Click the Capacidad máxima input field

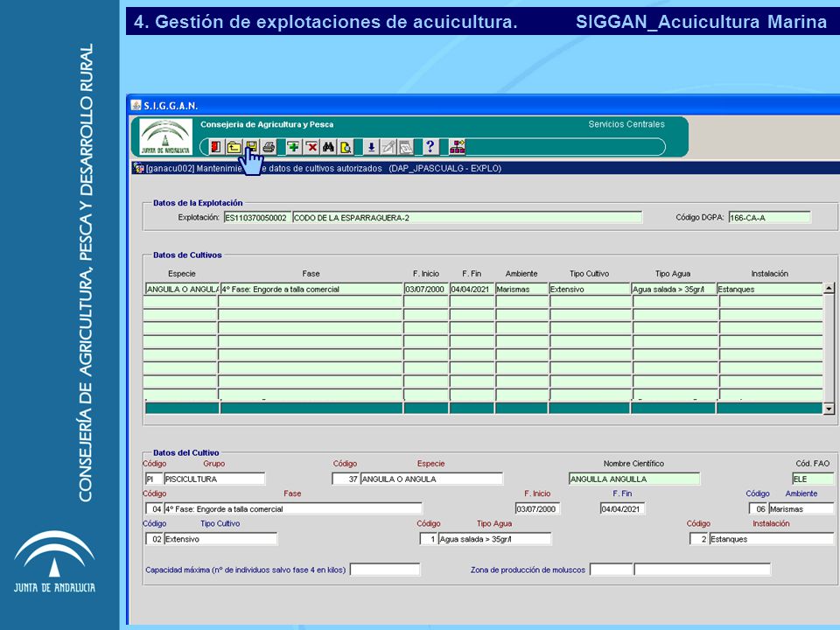[385, 570]
